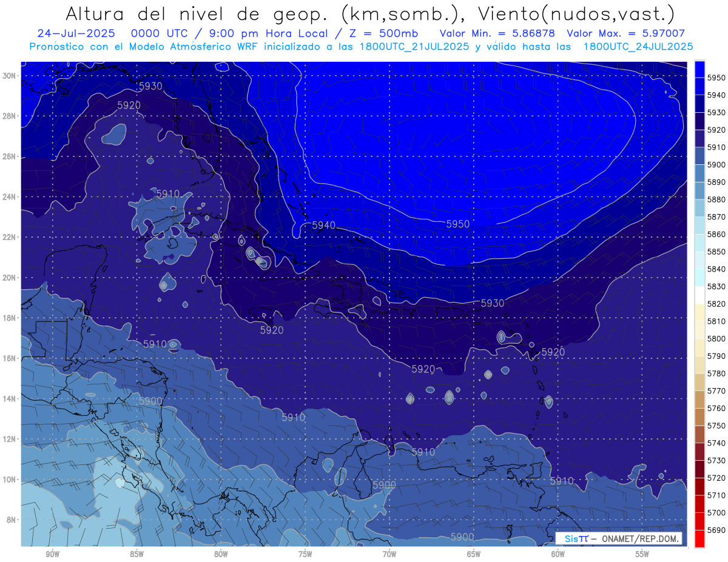The image size is (728, 562).
Task: Click the '30N' latitude axis label
Action: tap(10, 76)
